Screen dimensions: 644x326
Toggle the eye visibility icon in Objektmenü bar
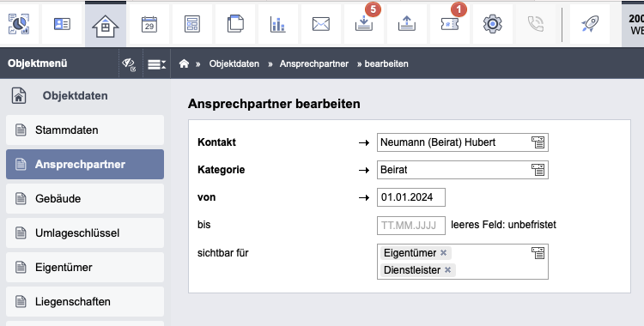130,64
